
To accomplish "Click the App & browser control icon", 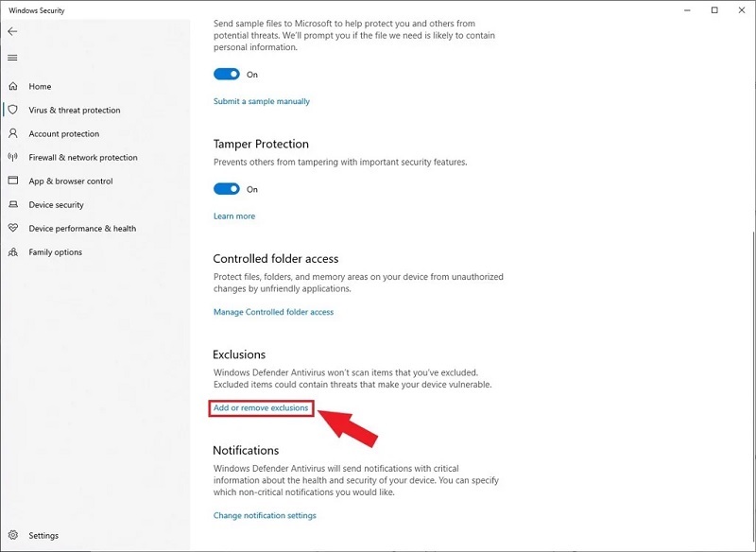I will (x=13, y=181).
